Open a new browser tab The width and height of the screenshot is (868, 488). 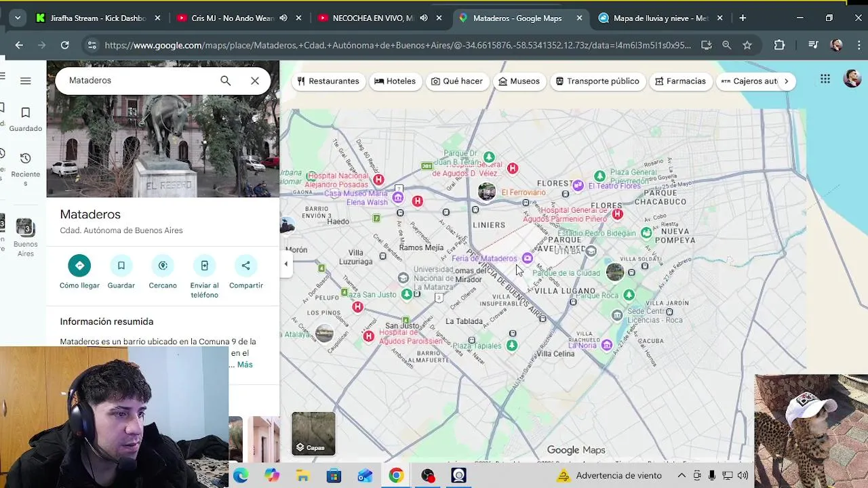pos(743,18)
